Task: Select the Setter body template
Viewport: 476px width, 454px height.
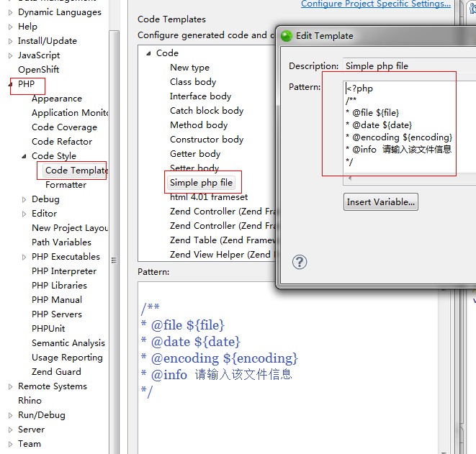Action: click(x=194, y=168)
